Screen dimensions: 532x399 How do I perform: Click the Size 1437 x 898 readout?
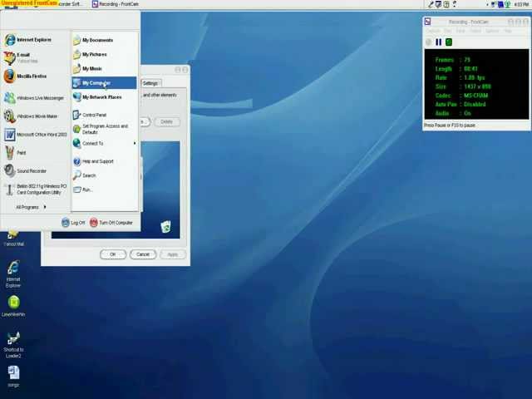pyautogui.click(x=463, y=86)
